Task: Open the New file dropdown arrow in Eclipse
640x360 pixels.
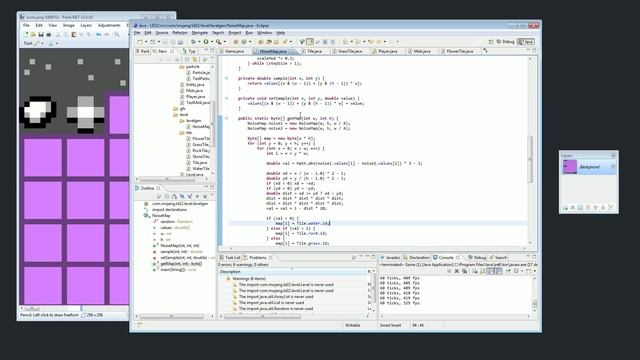Action: pyautogui.click(x=146, y=42)
